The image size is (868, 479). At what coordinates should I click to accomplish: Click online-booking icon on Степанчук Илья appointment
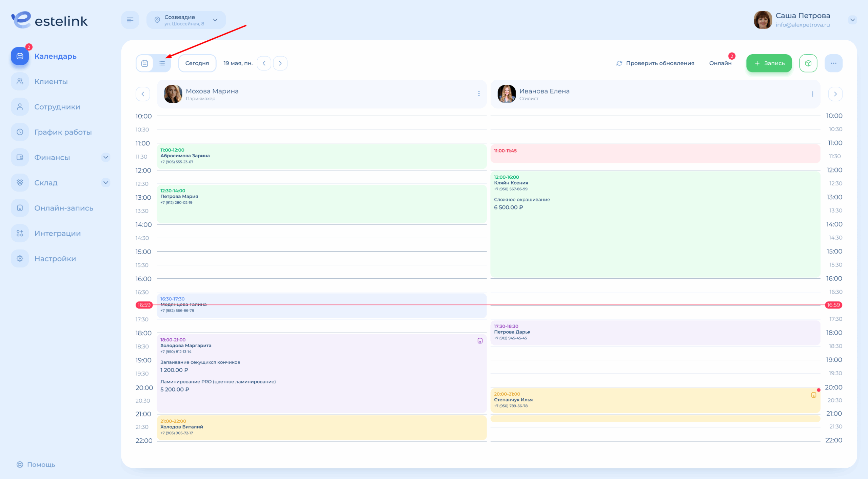click(x=813, y=395)
